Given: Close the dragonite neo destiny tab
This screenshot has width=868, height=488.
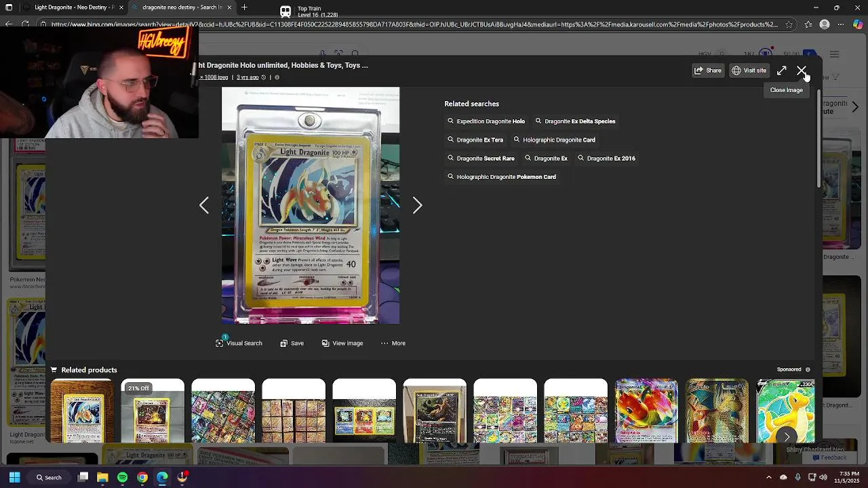Looking at the screenshot, I should pos(229,7).
